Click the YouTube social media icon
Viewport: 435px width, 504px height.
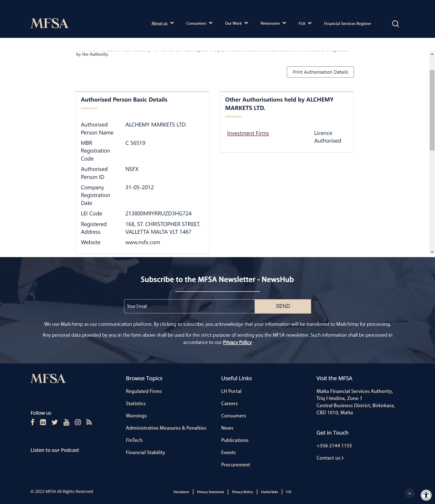click(66, 422)
